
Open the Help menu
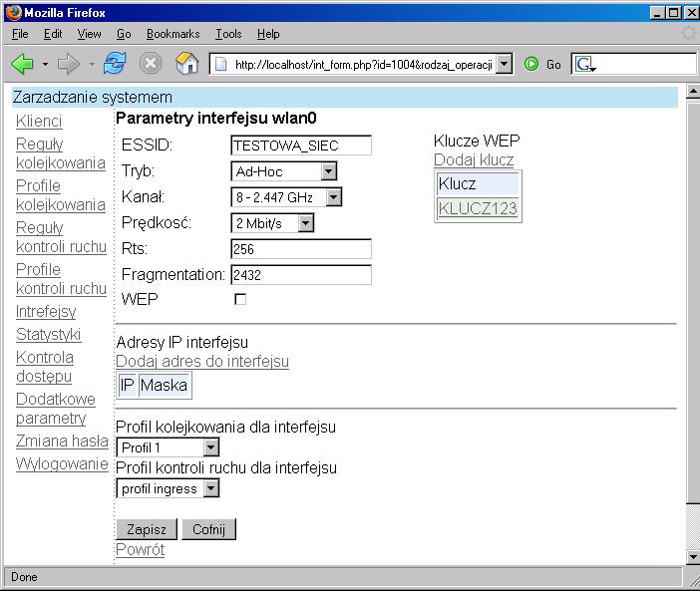(x=268, y=34)
